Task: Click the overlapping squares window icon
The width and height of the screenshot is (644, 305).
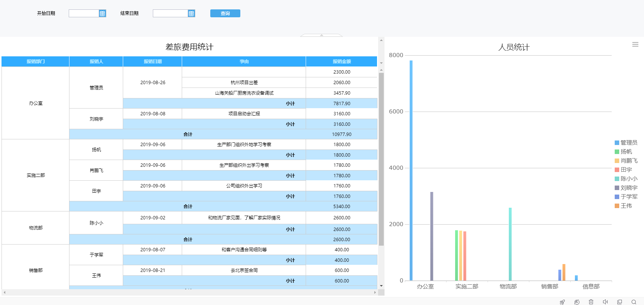Action: (x=620, y=302)
